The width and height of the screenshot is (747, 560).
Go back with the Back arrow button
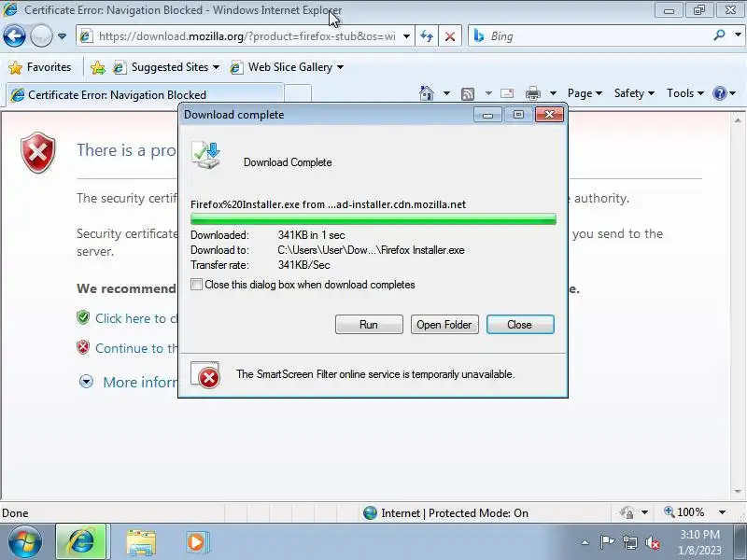14,36
